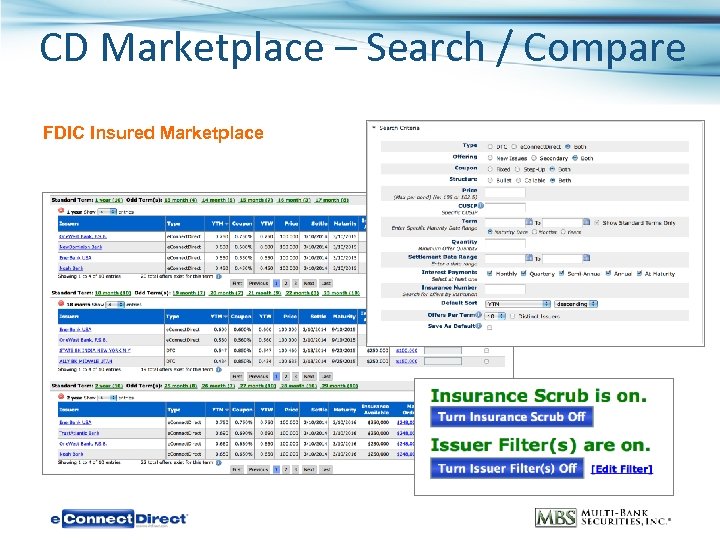
Task: Open Settlement end date calendar icon
Action: (586, 258)
